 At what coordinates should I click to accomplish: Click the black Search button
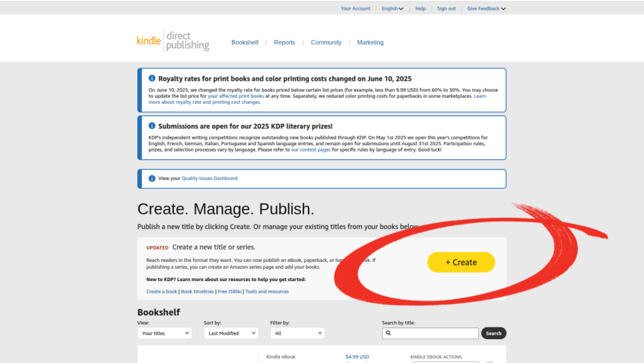pos(493,333)
